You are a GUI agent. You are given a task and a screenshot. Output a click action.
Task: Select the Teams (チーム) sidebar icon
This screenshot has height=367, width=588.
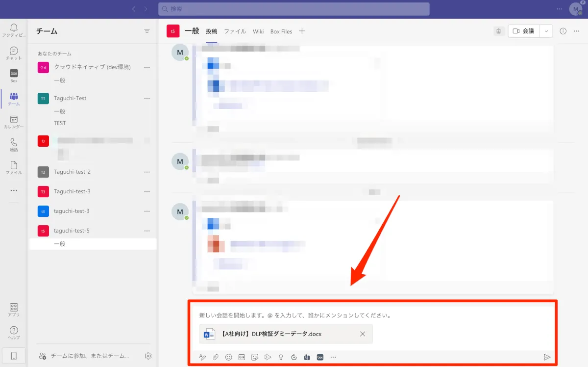(x=14, y=99)
